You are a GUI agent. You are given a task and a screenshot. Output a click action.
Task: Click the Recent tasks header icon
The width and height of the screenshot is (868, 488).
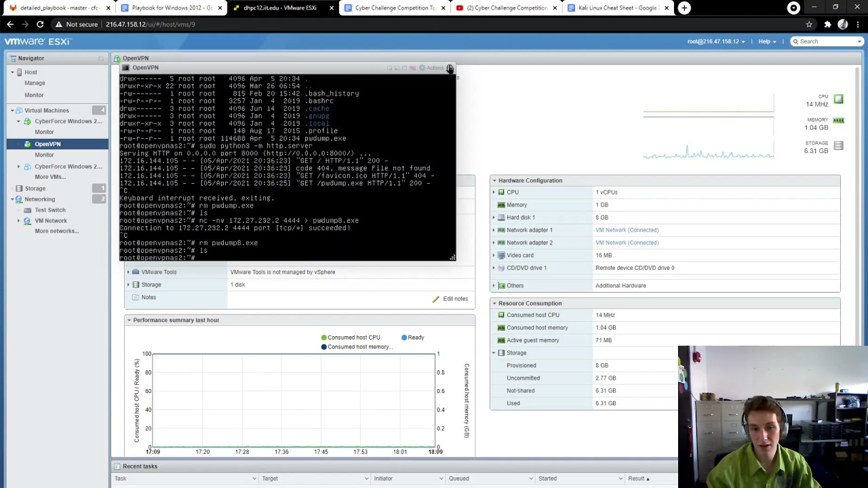point(117,466)
